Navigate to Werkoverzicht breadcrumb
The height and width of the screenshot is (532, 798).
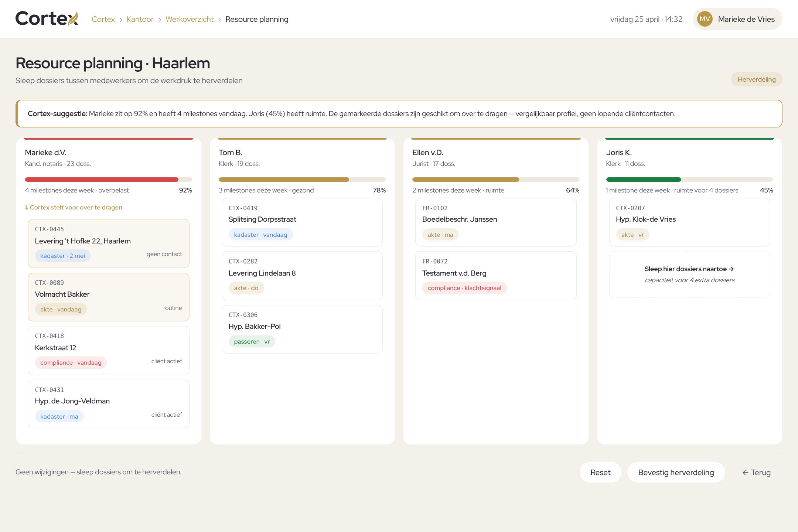[x=190, y=19]
